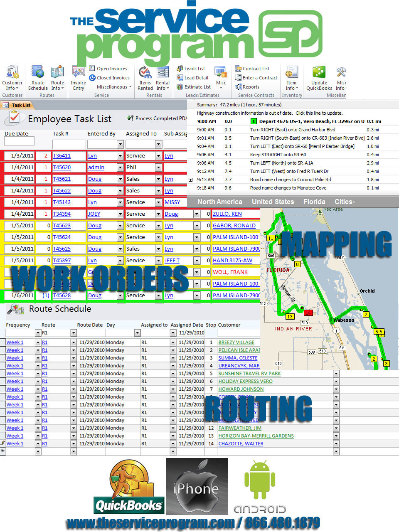Image resolution: width=399 pixels, height=532 pixels.
Task: Open Reports under Service Contracts
Action: [x=247, y=87]
